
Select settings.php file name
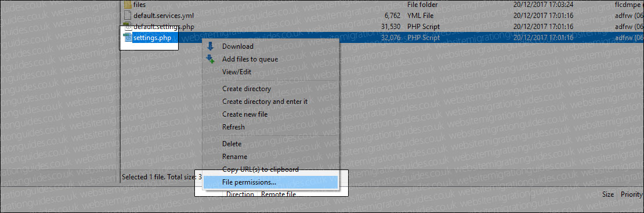(x=152, y=38)
